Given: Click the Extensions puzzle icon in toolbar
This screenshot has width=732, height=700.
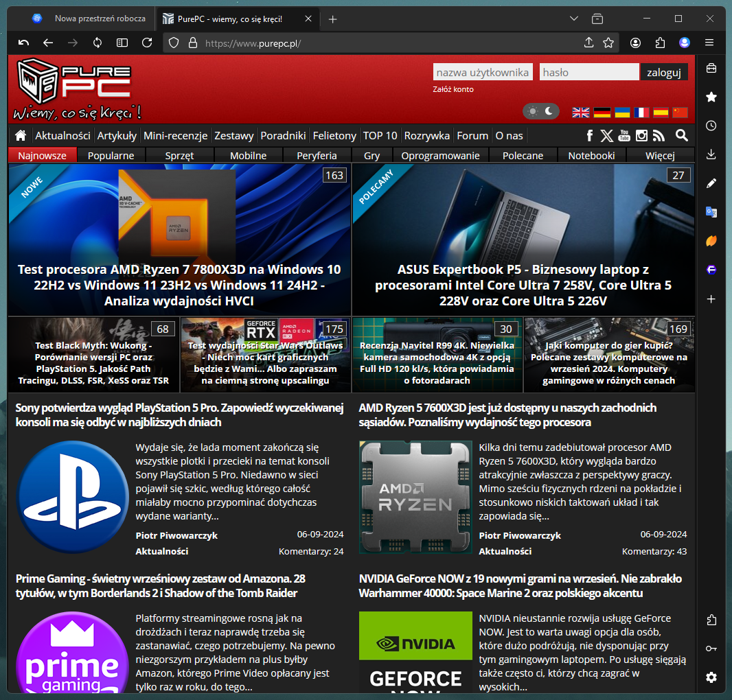Looking at the screenshot, I should (660, 43).
